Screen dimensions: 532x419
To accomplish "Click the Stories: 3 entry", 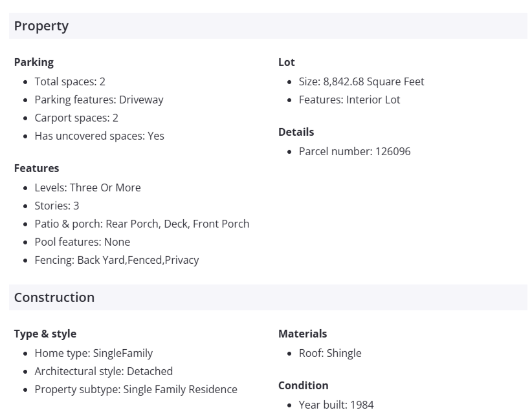I will pos(57,206).
